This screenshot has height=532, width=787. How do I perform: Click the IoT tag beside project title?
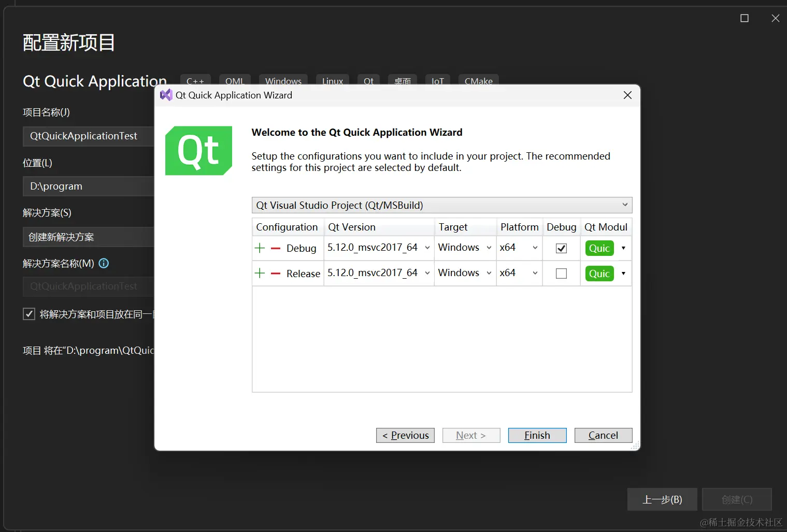pos(438,81)
